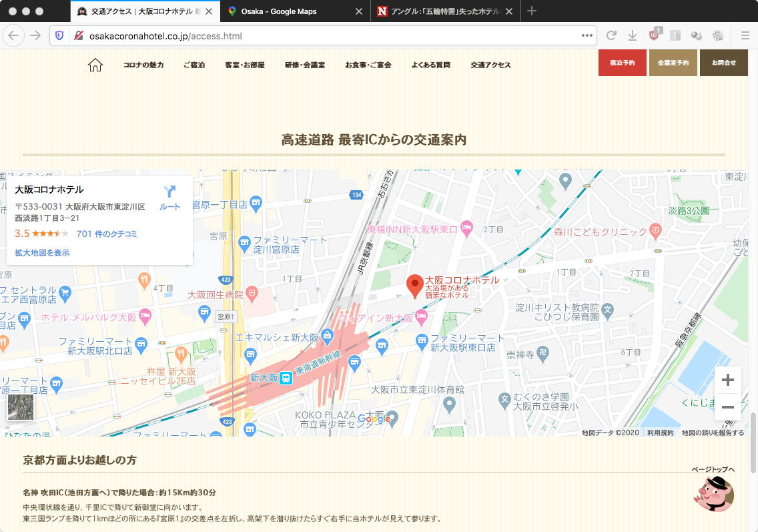Go to the hotel home page icon
Viewport: 758px width, 532px height.
[x=95, y=65]
